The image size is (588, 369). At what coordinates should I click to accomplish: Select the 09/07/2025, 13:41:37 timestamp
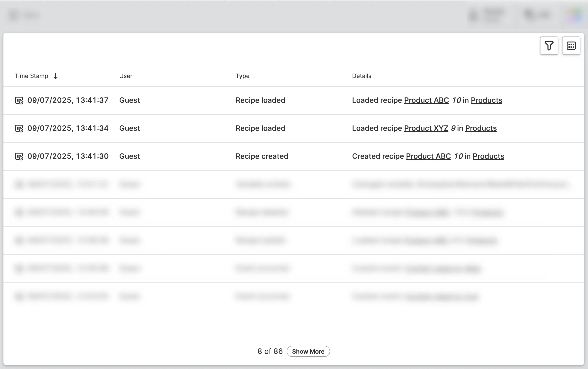tap(68, 100)
